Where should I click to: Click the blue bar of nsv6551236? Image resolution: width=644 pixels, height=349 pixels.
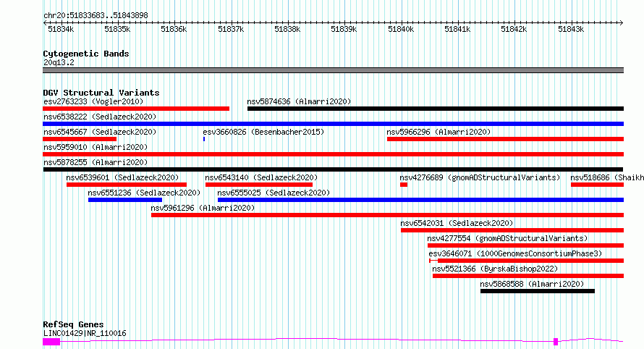tap(125, 200)
